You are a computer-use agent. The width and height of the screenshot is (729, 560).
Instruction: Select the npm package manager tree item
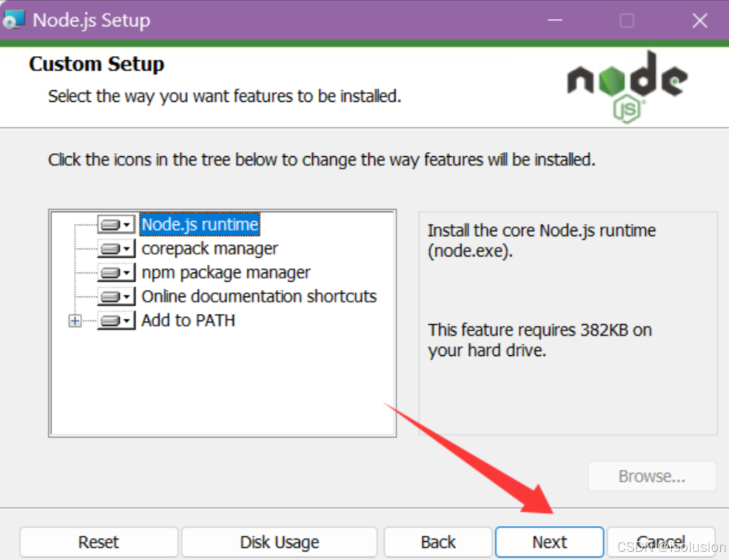(x=226, y=272)
